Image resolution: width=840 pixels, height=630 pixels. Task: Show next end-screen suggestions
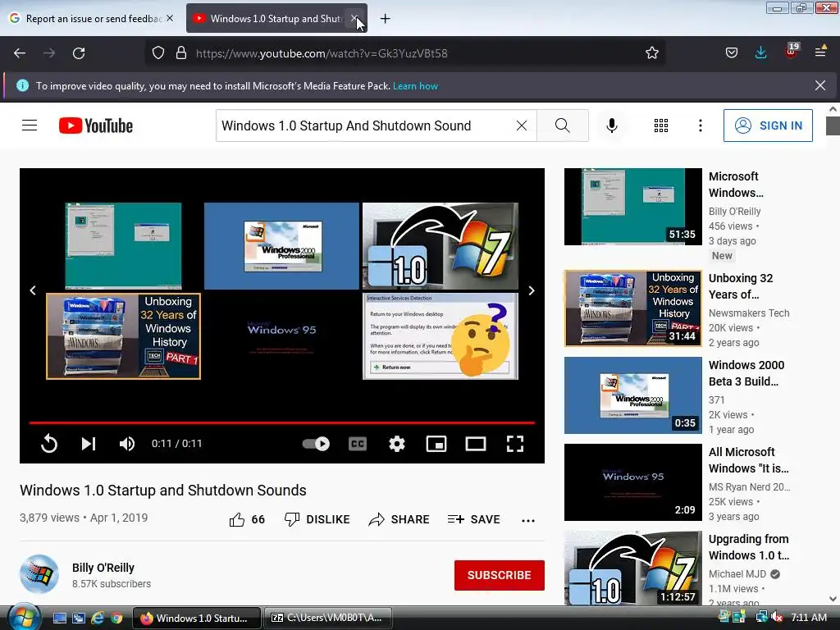[532, 290]
